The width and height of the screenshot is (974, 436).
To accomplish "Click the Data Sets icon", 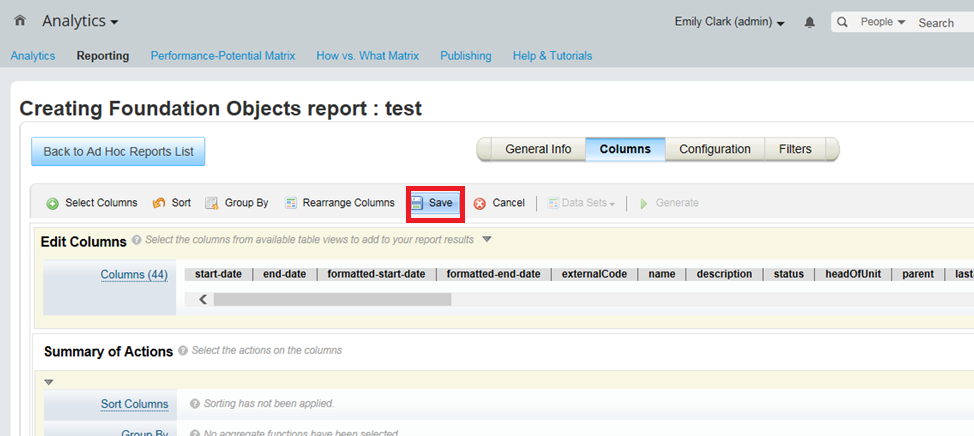I will 553,203.
